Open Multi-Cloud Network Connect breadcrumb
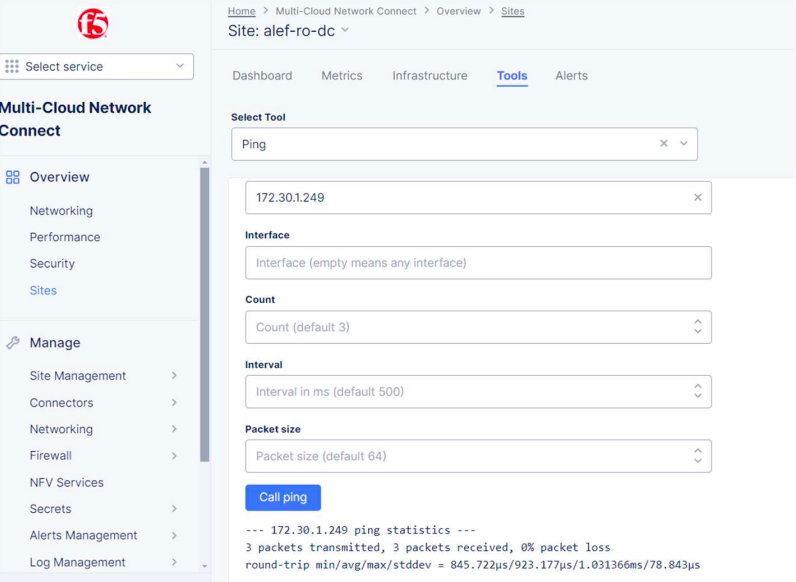The image size is (796, 582). pyautogui.click(x=346, y=11)
